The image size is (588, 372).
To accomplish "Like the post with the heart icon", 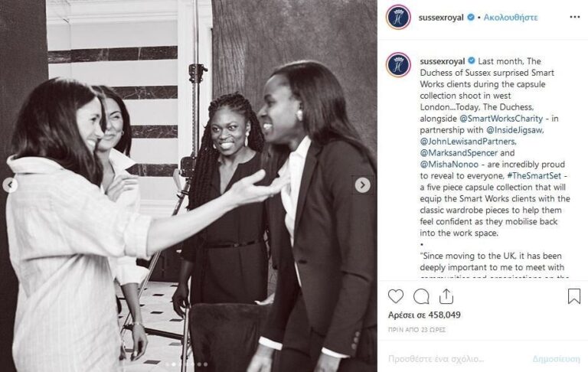I will [396, 297].
